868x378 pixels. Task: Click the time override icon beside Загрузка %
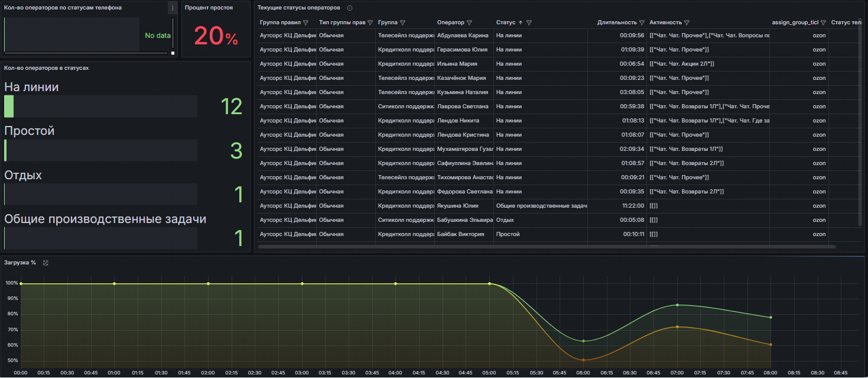(45, 263)
